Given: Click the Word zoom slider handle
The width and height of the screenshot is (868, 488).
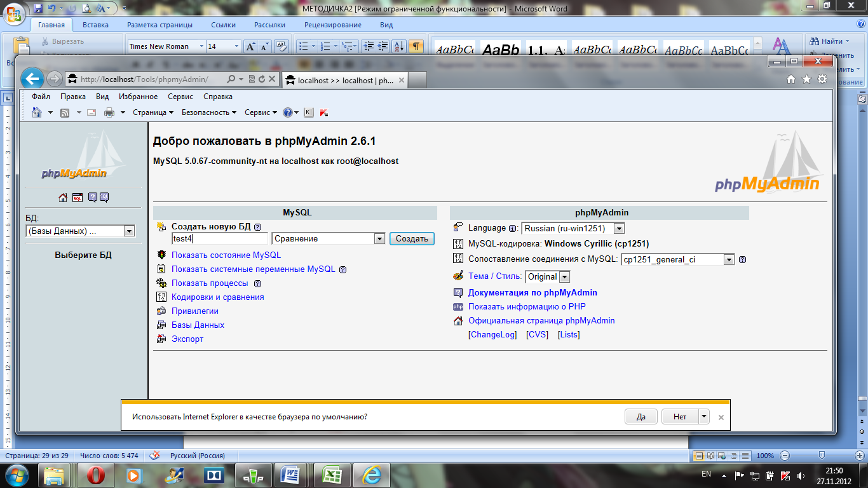Looking at the screenshot, I should [x=822, y=455].
